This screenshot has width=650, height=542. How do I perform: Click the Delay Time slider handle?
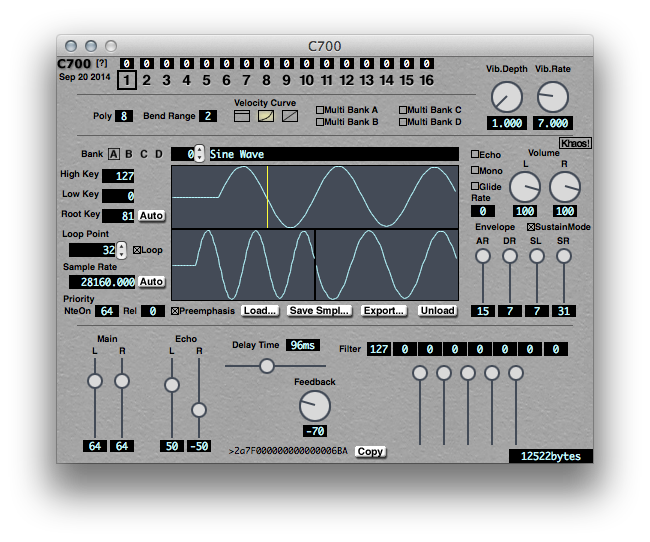[267, 366]
